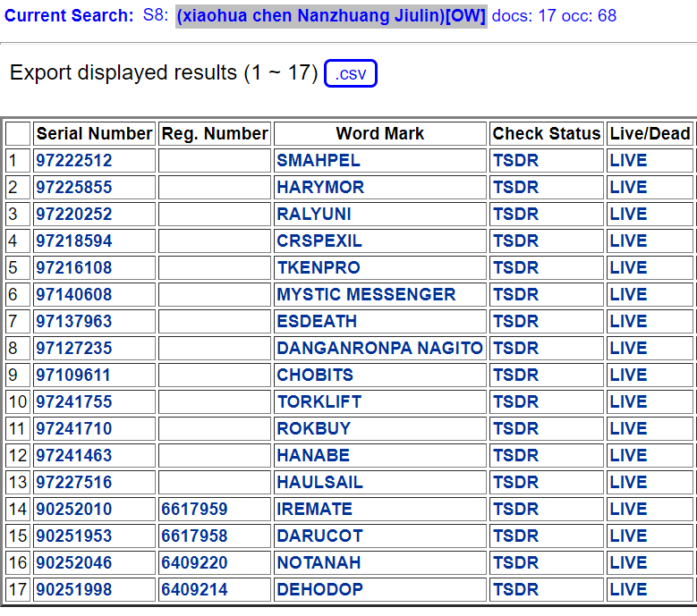The image size is (697, 616).
Task: Check TSDR status for RALYUNI
Action: 515,214
